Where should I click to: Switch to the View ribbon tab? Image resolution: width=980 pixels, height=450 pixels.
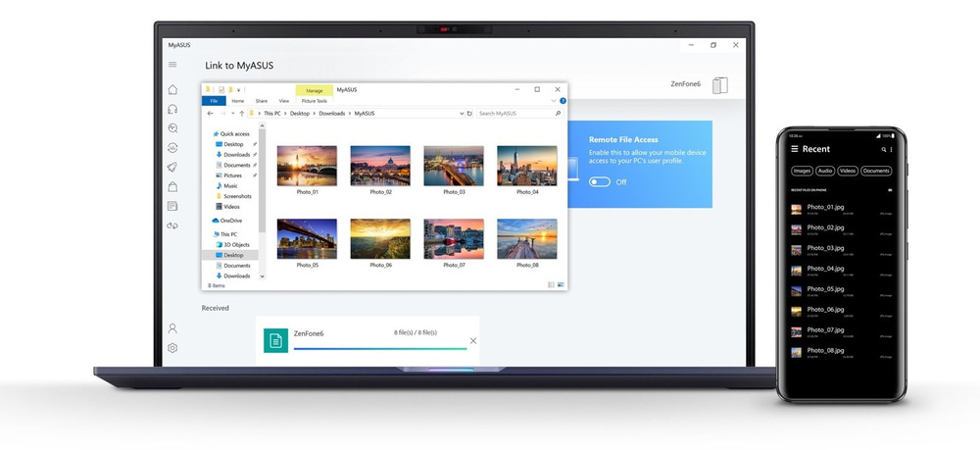[x=284, y=101]
